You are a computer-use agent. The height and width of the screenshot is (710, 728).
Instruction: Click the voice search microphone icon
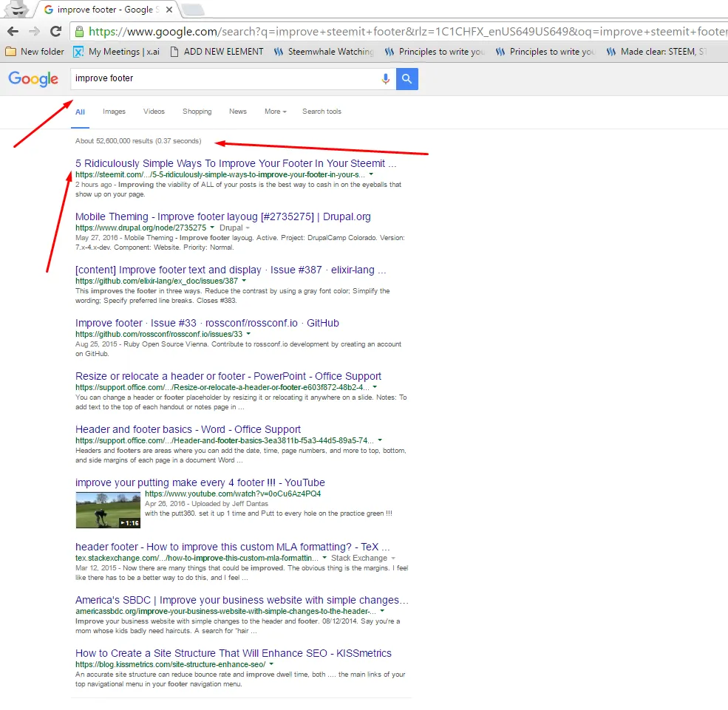tap(385, 79)
